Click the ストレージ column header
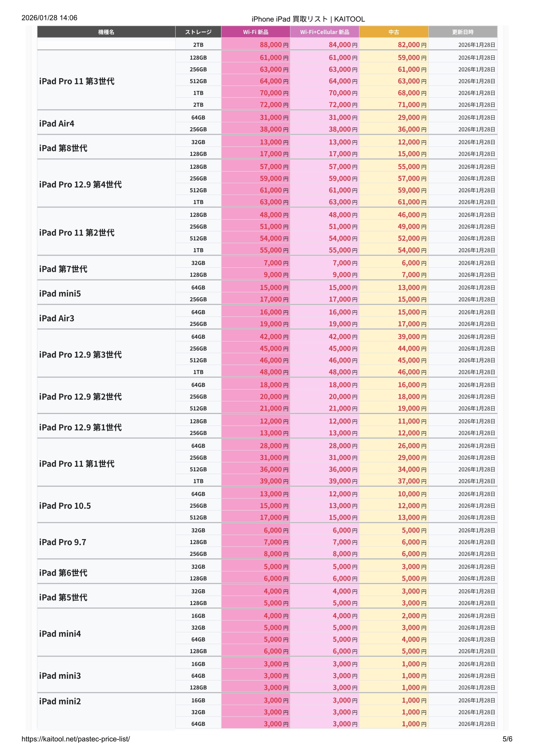Image resolution: width=534 pixels, height=756 pixels. pos(198,32)
